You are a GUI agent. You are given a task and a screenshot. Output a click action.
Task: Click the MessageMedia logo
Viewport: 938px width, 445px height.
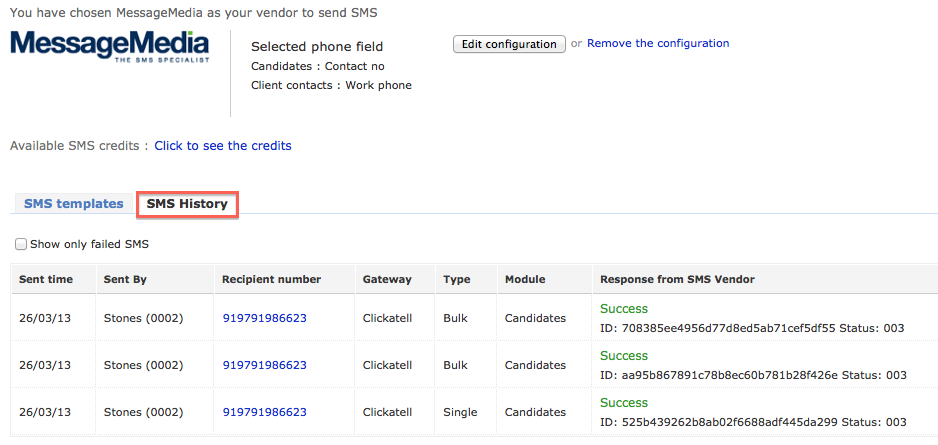click(x=109, y=47)
